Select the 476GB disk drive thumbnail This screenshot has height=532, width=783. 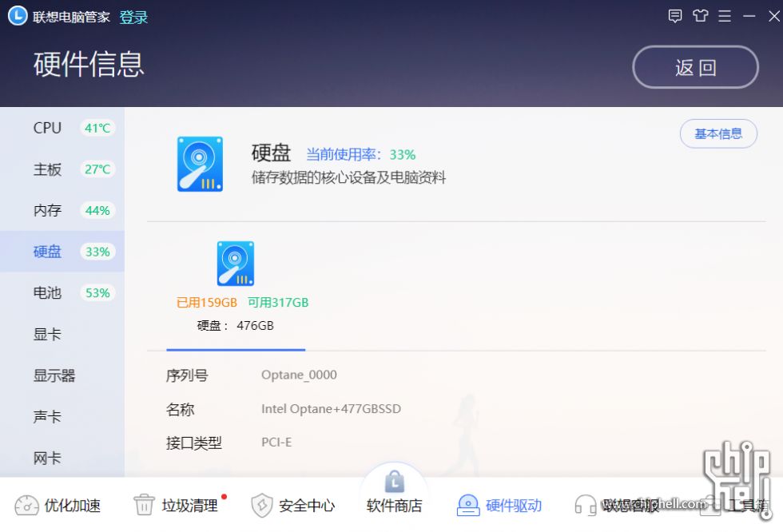pos(235,264)
